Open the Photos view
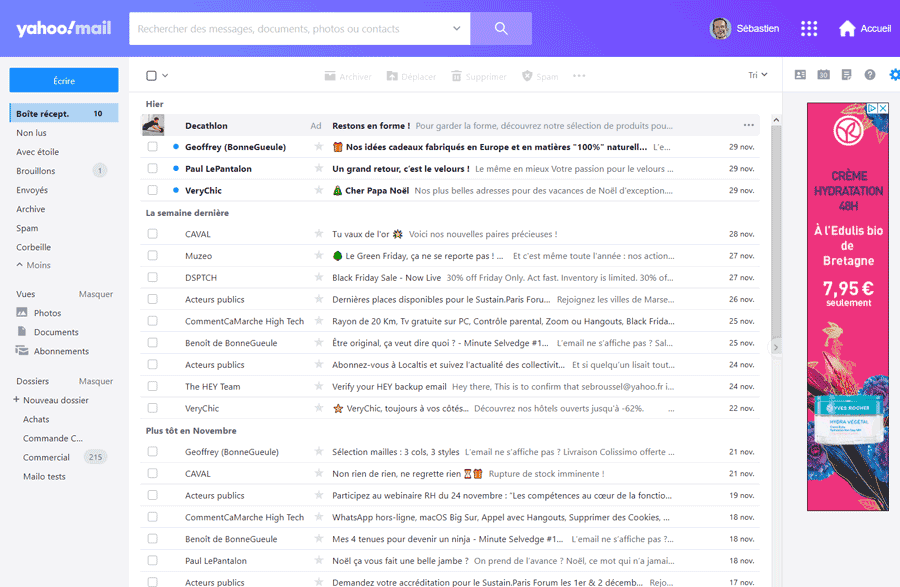This screenshot has height=587, width=900. [38, 313]
